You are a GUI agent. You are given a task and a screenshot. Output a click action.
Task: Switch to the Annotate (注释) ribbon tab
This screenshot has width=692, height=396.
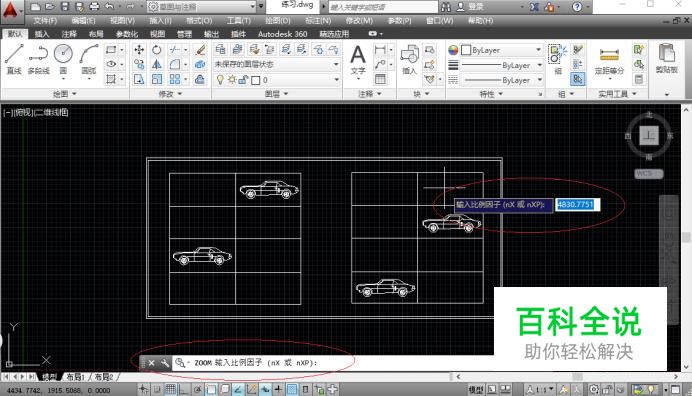pyautogui.click(x=69, y=34)
